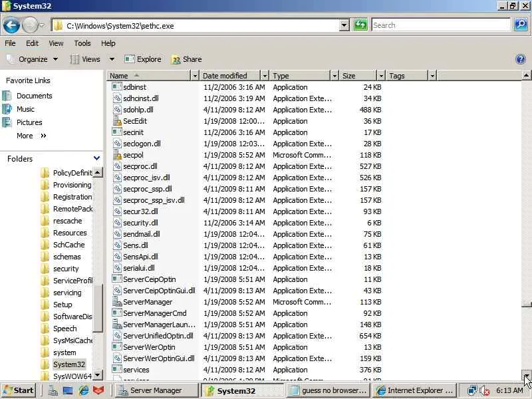Open recent pages dropdown next to Forward
Viewport: 532px width, 399px height.
[41, 25]
